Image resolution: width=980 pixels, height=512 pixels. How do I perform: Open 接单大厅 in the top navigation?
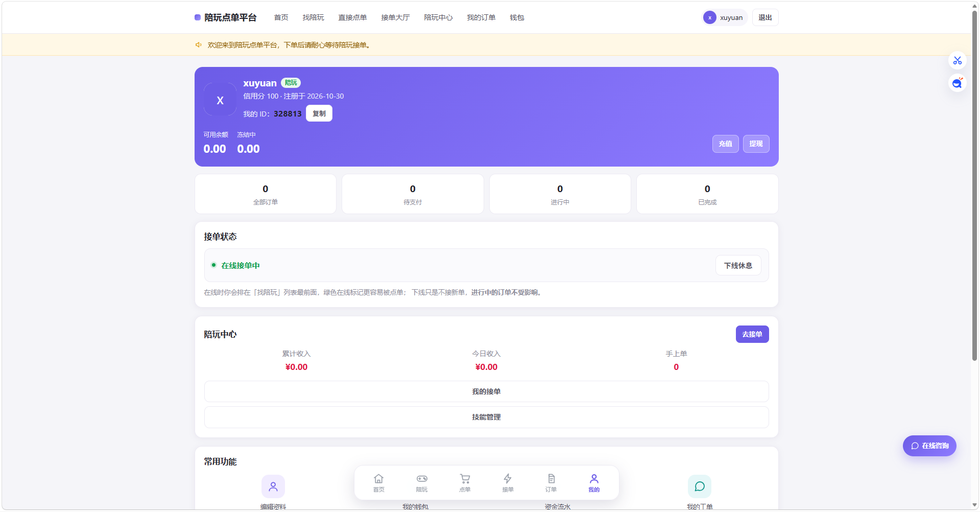click(395, 17)
